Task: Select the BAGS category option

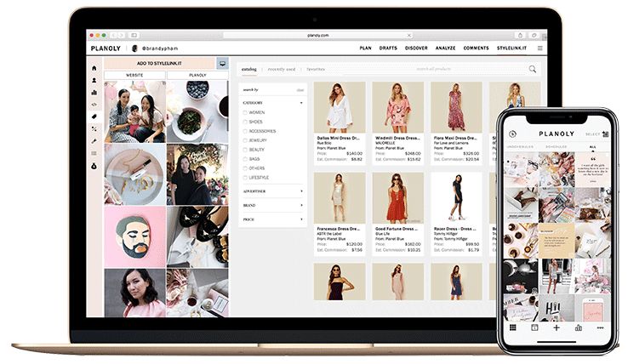Action: (252, 159)
